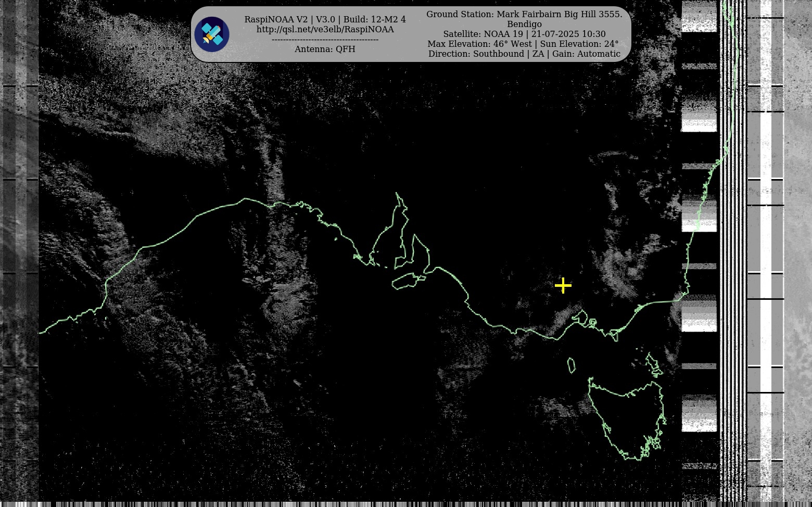
Task: Click the white vertical stripe in right telemetry band
Action: (x=766, y=250)
